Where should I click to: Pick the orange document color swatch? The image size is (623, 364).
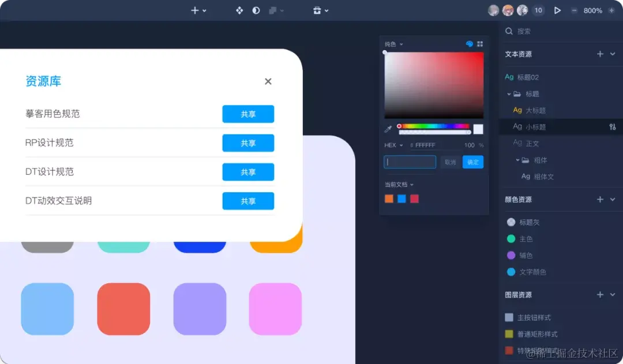click(389, 198)
